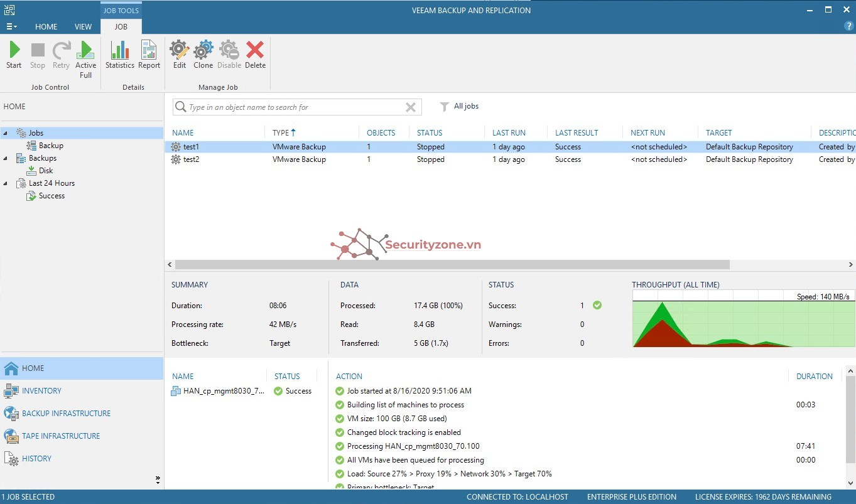Open BACKUP INFRASTRUCTURE view
Image resolution: width=856 pixels, height=504 pixels.
pyautogui.click(x=82, y=414)
